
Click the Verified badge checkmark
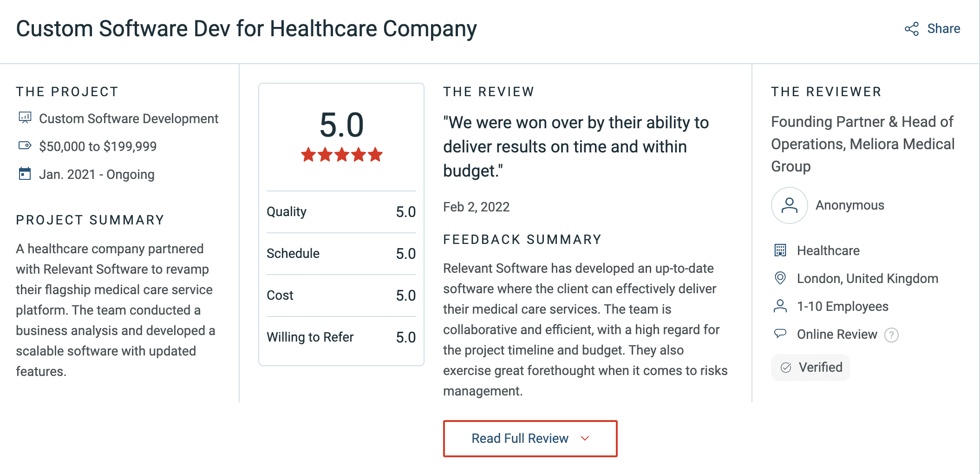coord(785,367)
